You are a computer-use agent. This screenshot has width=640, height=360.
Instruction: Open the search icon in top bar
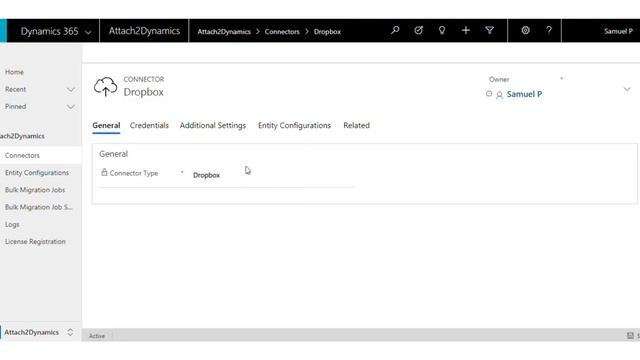coord(395,30)
